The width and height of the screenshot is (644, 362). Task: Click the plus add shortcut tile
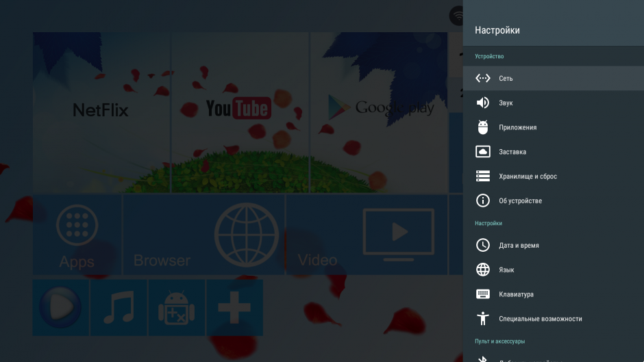coord(234,307)
